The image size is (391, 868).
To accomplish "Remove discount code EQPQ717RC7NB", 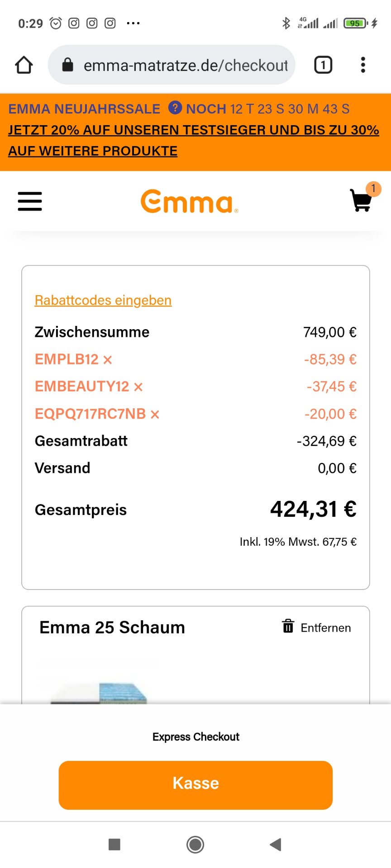I will click(x=155, y=414).
